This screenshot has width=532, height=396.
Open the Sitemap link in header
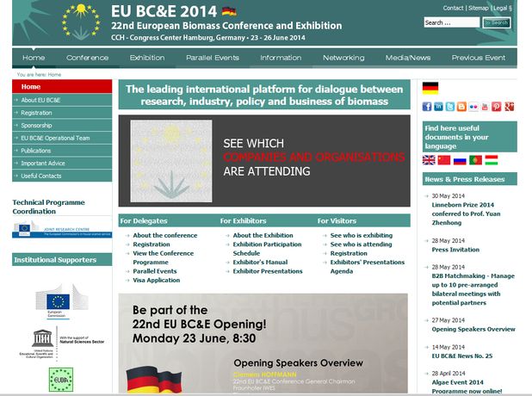coord(478,8)
